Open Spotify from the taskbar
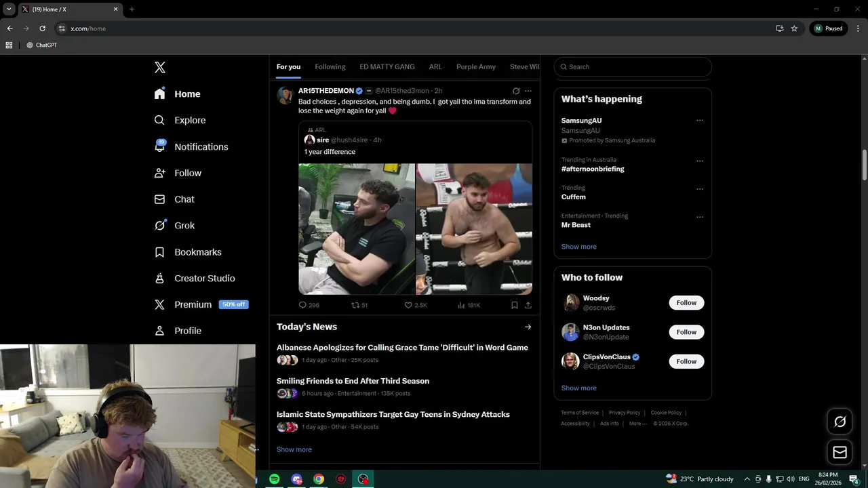The image size is (868, 488). click(275, 479)
